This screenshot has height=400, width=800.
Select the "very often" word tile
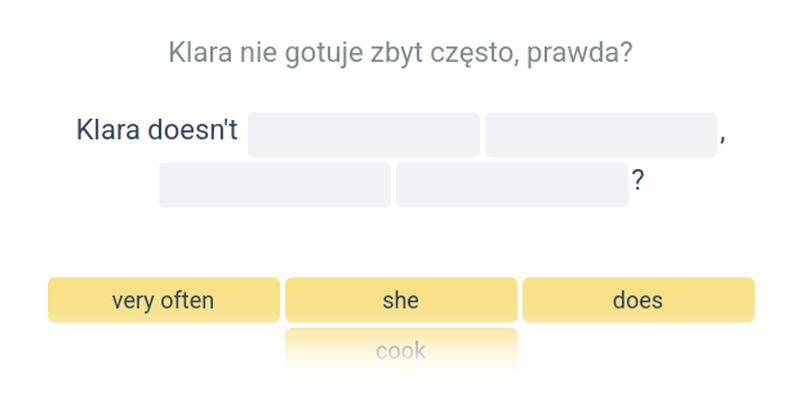pos(163,300)
